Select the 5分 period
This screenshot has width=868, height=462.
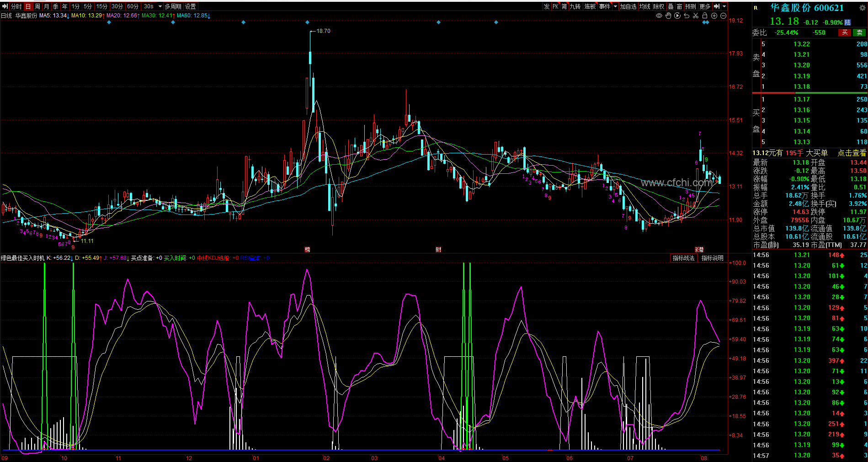(88, 6)
